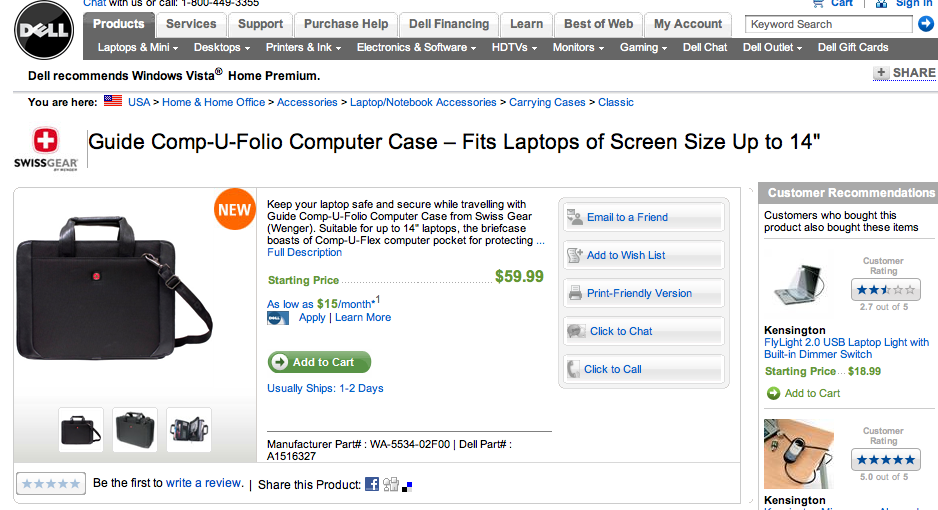938x510 pixels.
Task: Click the SwissGear brand logo
Action: click(x=46, y=149)
